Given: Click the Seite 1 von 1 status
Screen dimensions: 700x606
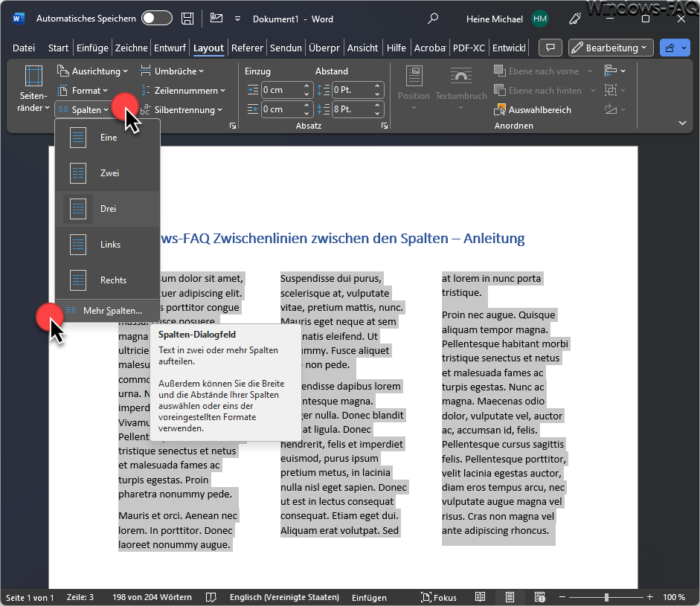Looking at the screenshot, I should coord(30,598).
